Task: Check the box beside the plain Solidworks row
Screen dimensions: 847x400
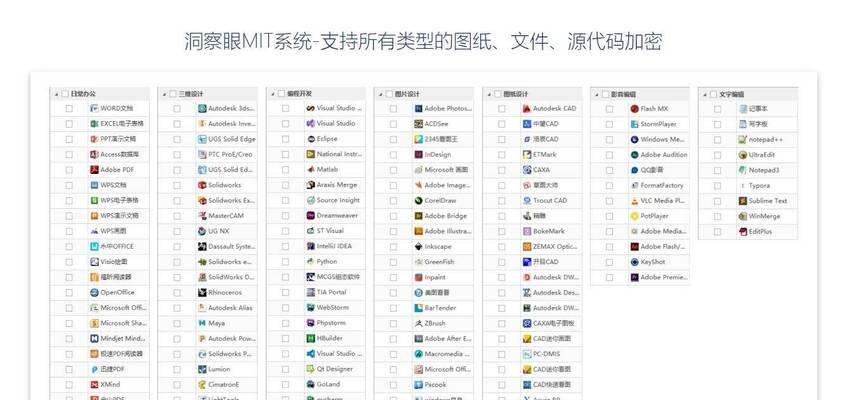Action: (x=177, y=185)
